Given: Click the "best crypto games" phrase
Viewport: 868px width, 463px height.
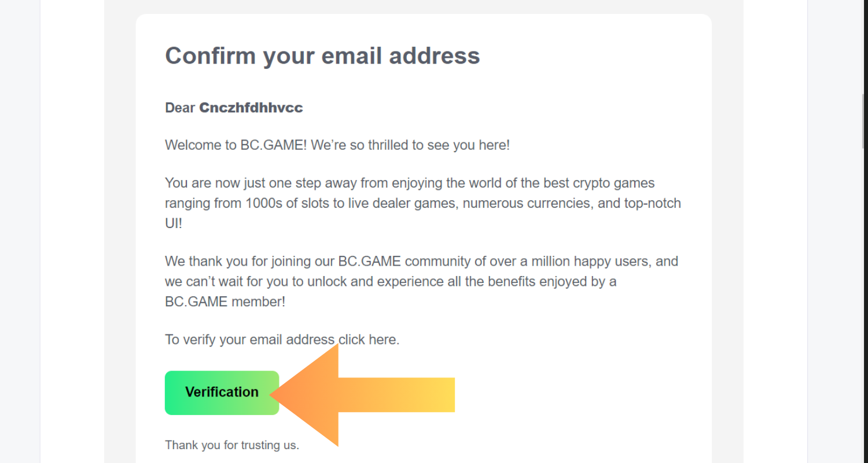Looking at the screenshot, I should click(x=598, y=183).
